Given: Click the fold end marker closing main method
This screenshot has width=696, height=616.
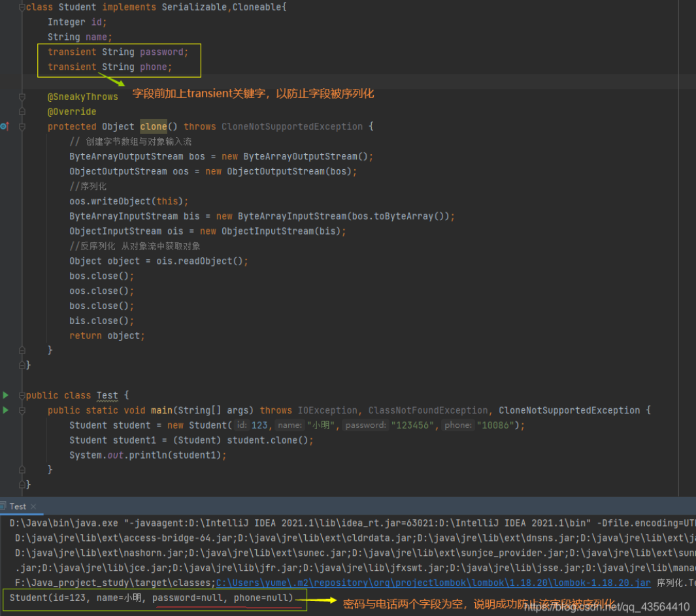Looking at the screenshot, I should click(x=22, y=470).
